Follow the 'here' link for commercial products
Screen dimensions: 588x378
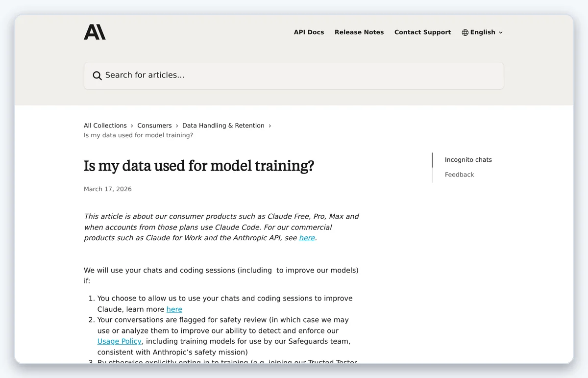click(307, 238)
